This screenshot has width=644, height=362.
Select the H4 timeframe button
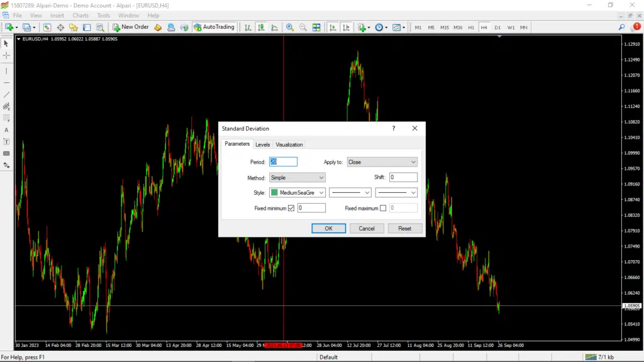pos(484,28)
